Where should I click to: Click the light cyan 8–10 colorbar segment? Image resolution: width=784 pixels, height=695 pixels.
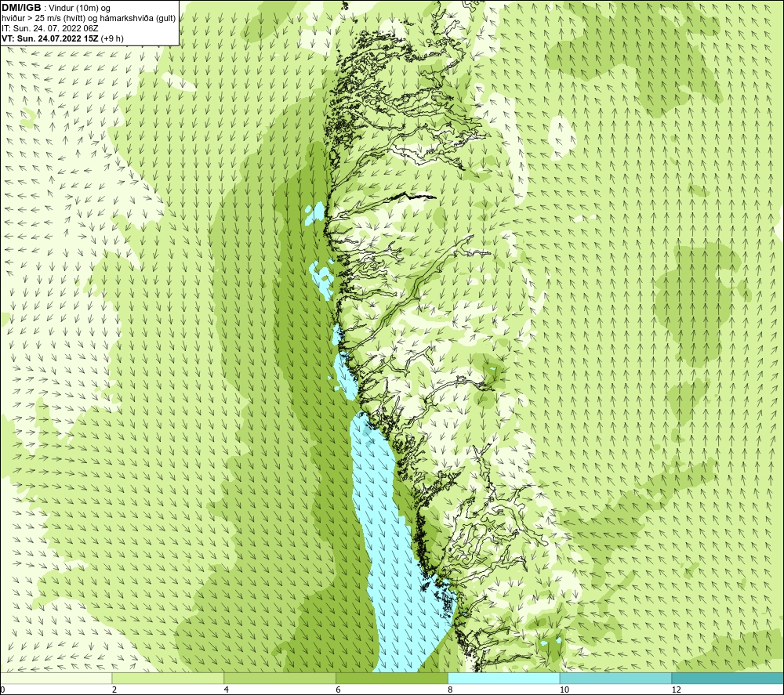[x=504, y=678]
